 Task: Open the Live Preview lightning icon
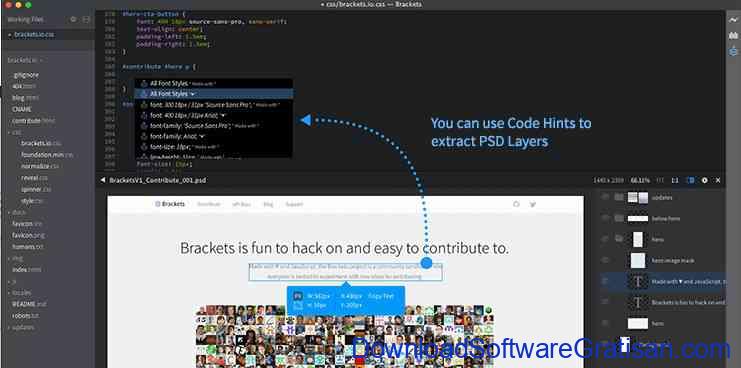click(x=733, y=20)
